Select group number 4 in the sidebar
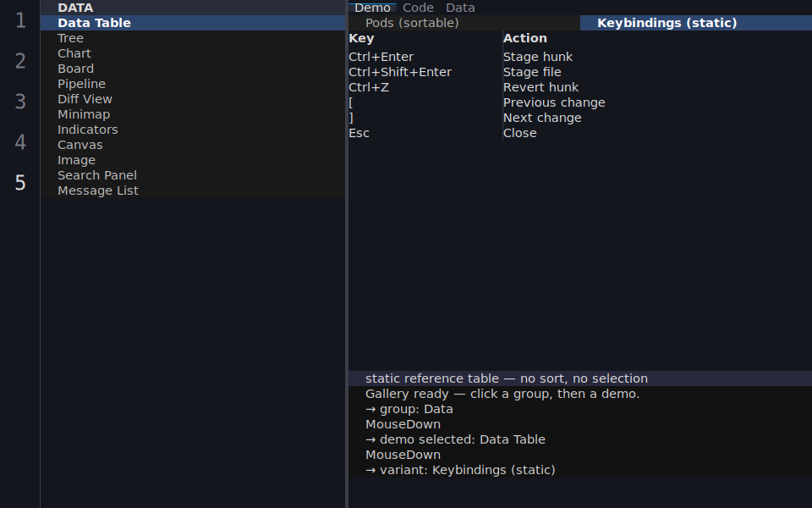Screen dimensions: 812x508 (20, 141)
